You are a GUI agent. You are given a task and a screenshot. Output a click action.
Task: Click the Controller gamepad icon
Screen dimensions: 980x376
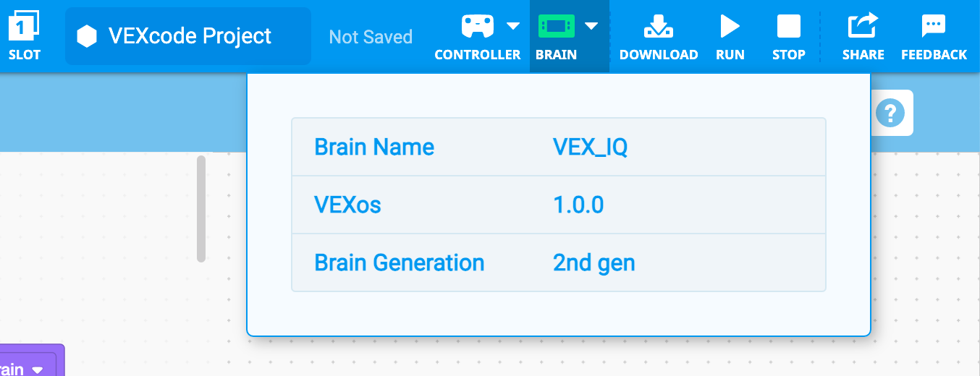click(478, 27)
